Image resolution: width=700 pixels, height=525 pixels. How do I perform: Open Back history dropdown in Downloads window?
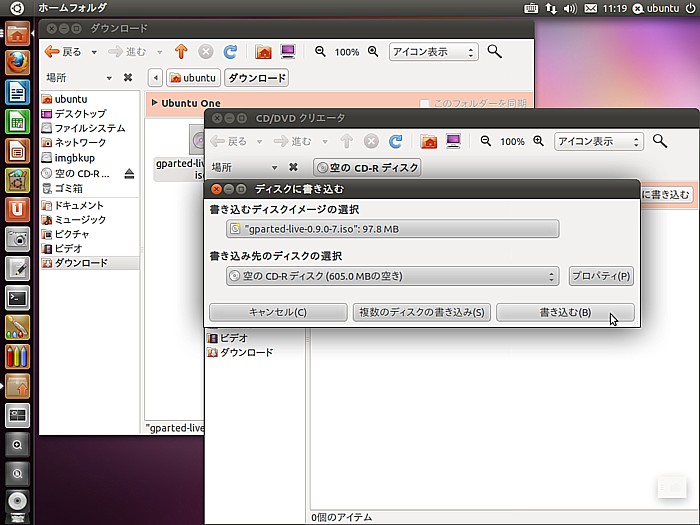(x=94, y=52)
